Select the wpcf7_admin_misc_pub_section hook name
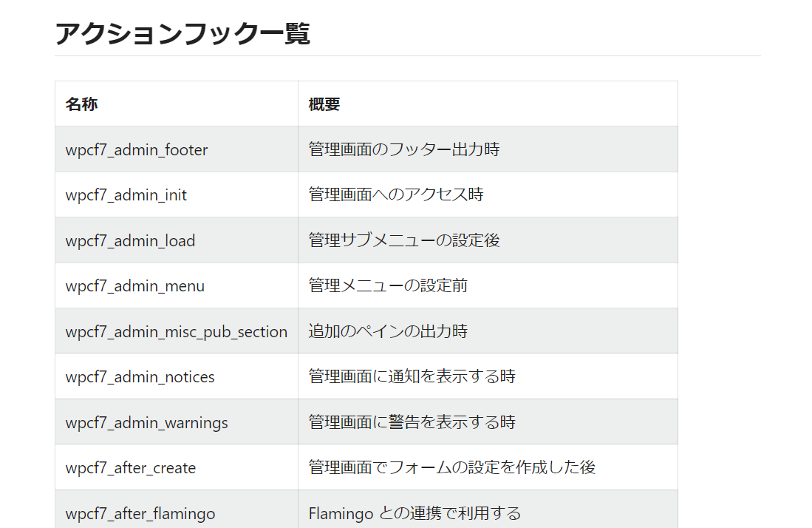 tap(176, 331)
